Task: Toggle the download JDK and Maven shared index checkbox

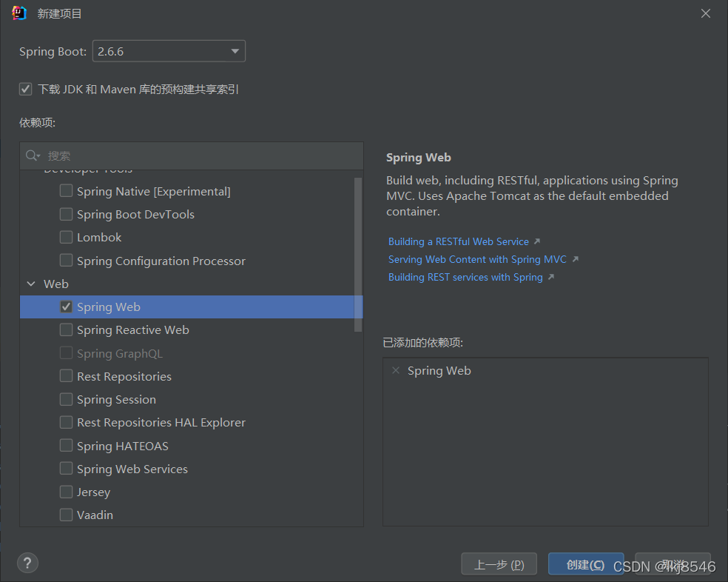Action: click(x=25, y=89)
